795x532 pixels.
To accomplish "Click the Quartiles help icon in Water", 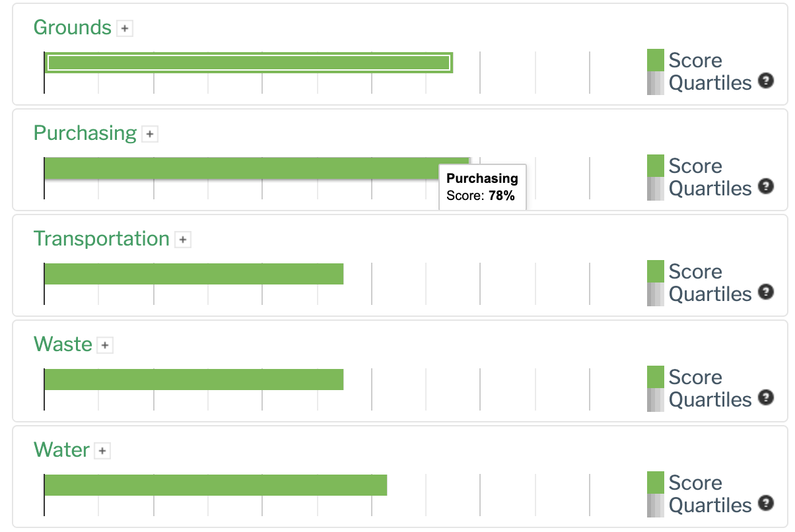I will point(766,504).
